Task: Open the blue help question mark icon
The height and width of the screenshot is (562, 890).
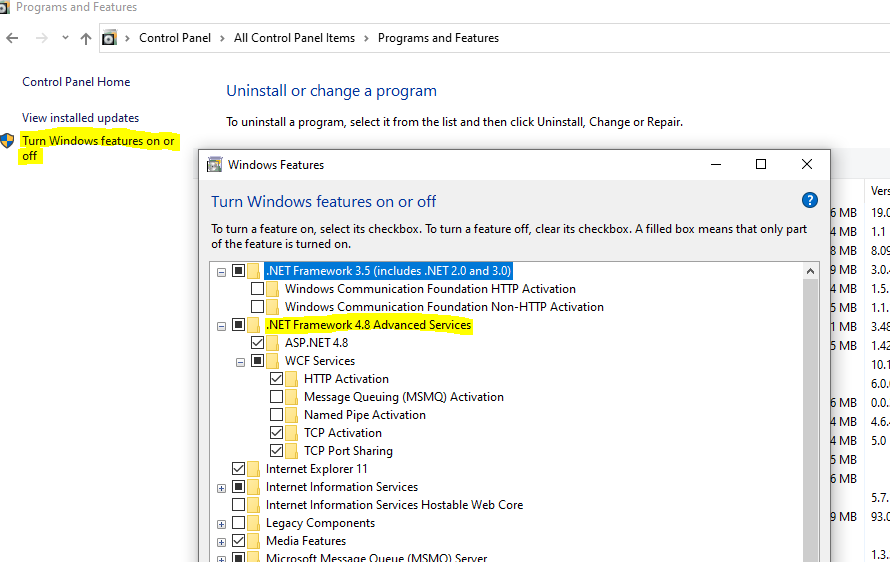Action: pos(809,200)
